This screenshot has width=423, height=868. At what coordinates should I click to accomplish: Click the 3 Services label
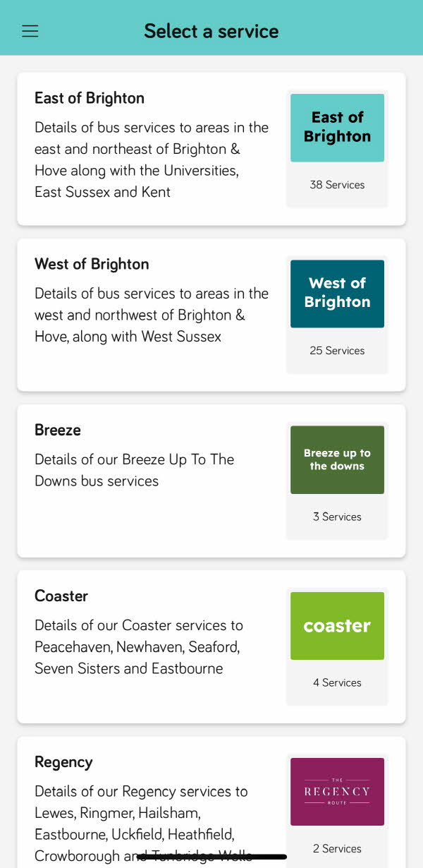(x=337, y=517)
